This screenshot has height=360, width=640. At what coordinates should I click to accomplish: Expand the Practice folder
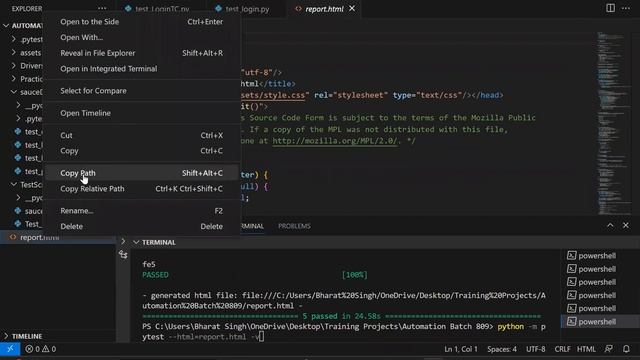[13, 78]
